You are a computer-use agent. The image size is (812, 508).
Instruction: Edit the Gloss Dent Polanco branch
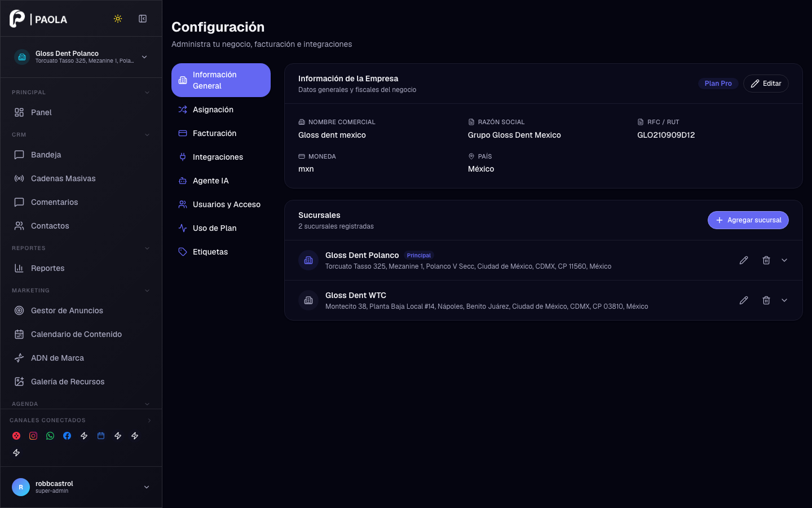[744, 260]
